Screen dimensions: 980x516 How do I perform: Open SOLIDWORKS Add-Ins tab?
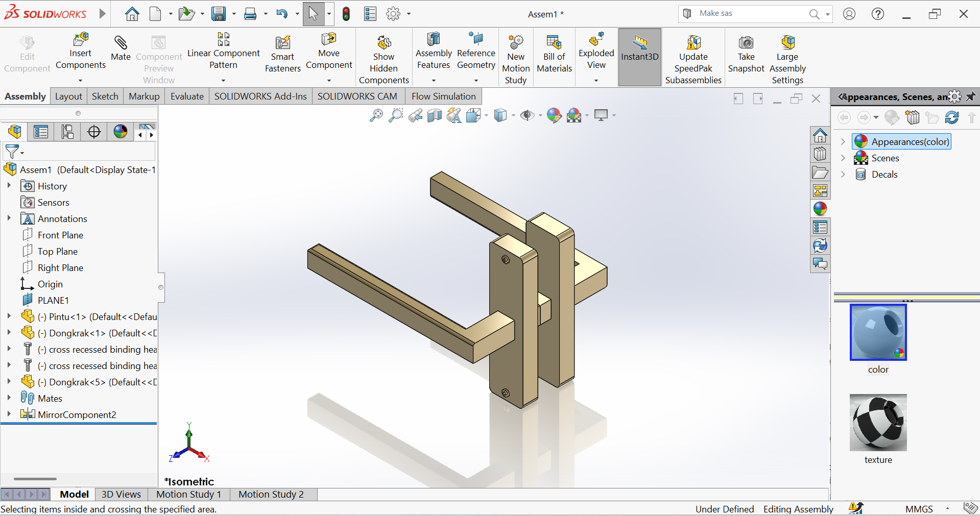pos(260,96)
